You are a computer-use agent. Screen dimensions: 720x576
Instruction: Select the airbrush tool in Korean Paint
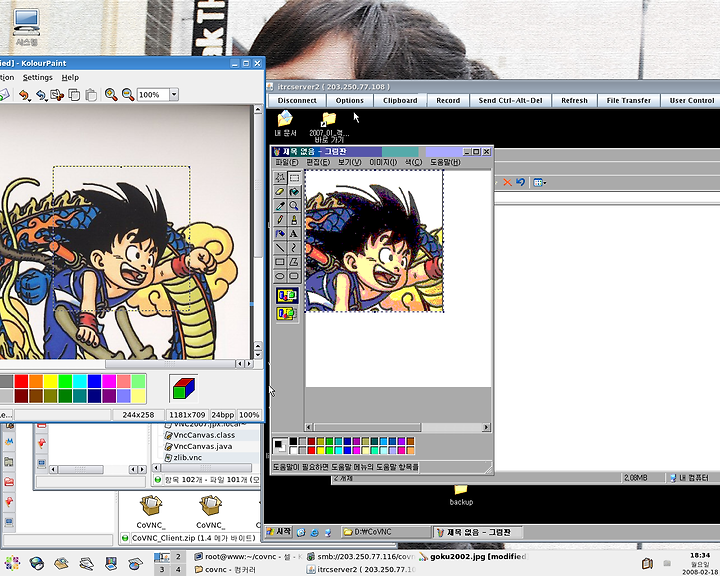coord(280,234)
